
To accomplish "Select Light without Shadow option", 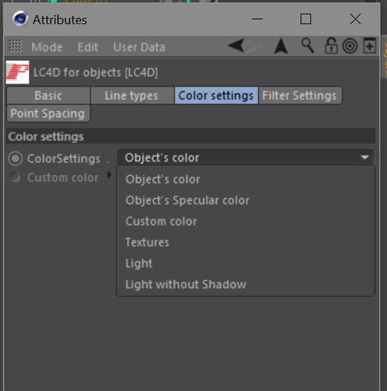I will click(186, 284).
